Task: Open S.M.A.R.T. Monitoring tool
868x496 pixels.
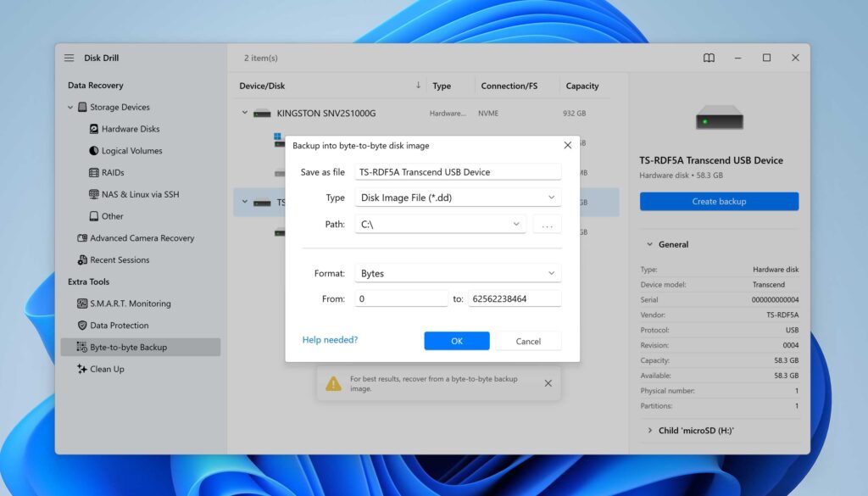Action: point(130,304)
